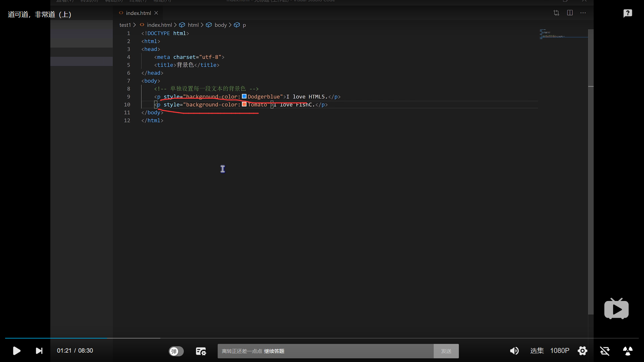Screen dimensions: 644x362
Task: Open more editor actions ellipsis
Action: point(583,13)
